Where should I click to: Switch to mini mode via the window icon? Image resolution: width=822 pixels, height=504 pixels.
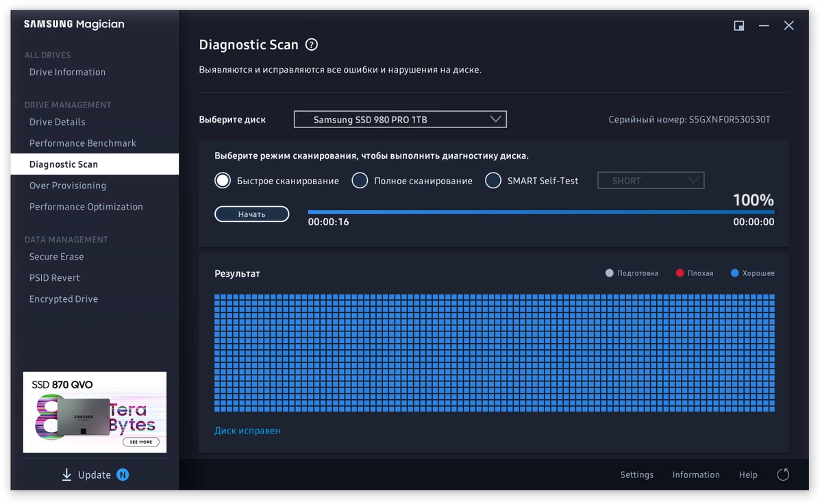pyautogui.click(x=739, y=26)
